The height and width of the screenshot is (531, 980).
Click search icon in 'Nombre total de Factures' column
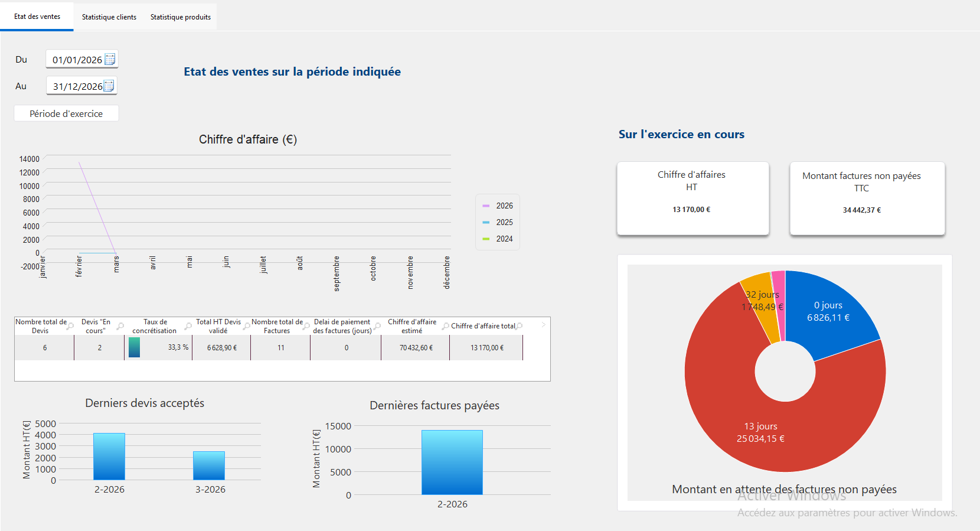306,326
